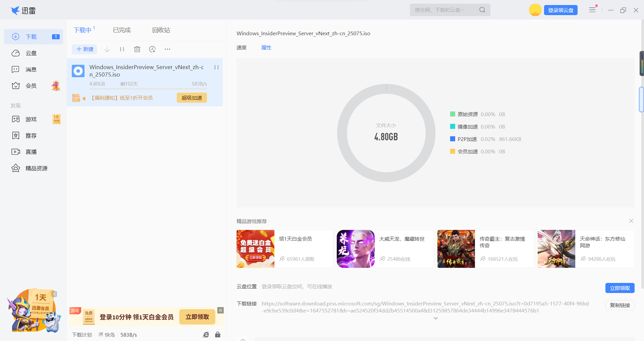Click 立即领取 on bottom ad banner

(x=197, y=317)
